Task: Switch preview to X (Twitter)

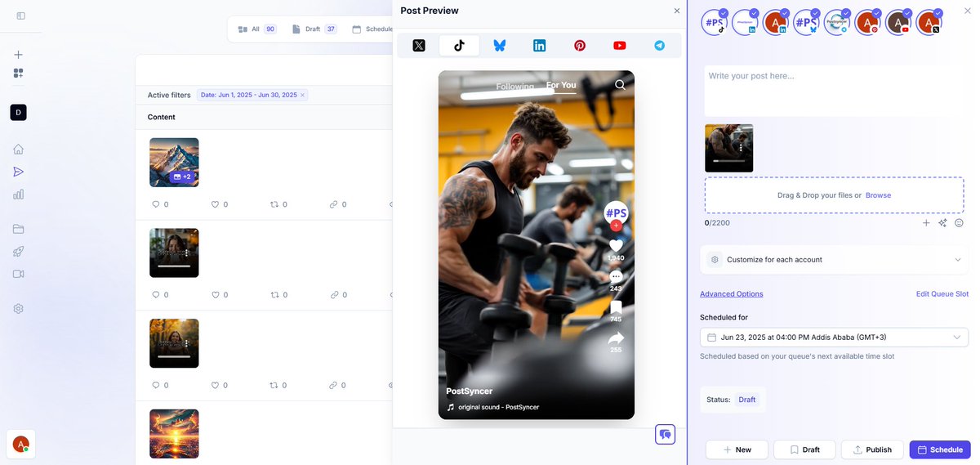Action: point(419,46)
